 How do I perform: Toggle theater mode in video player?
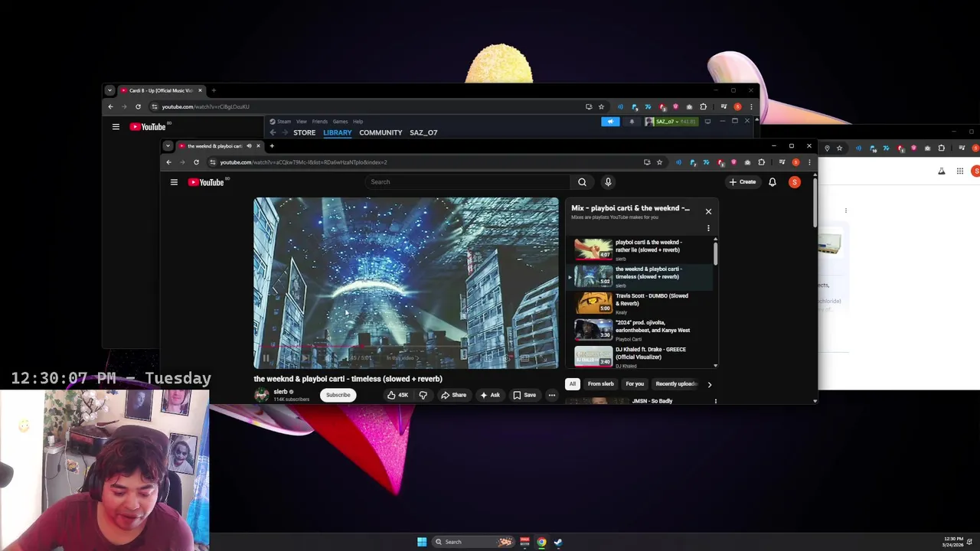(524, 358)
